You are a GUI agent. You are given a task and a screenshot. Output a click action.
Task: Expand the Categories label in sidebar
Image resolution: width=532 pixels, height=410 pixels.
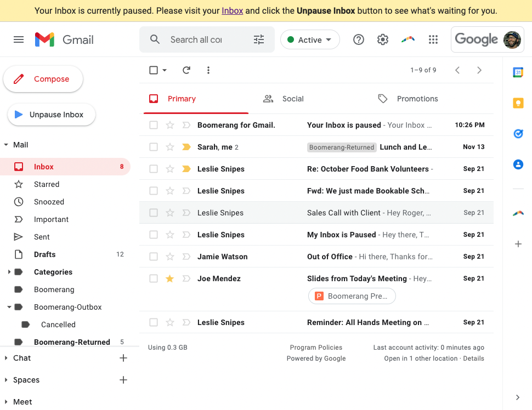tap(9, 272)
